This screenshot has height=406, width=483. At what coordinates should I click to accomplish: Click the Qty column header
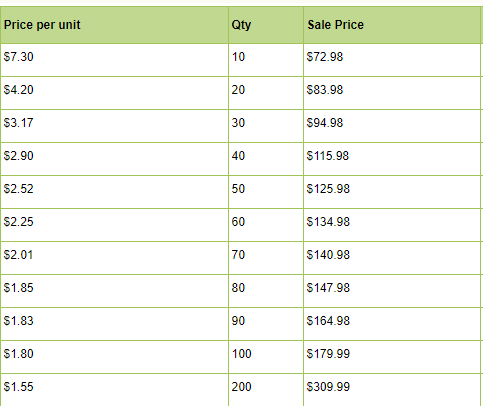[266, 25]
